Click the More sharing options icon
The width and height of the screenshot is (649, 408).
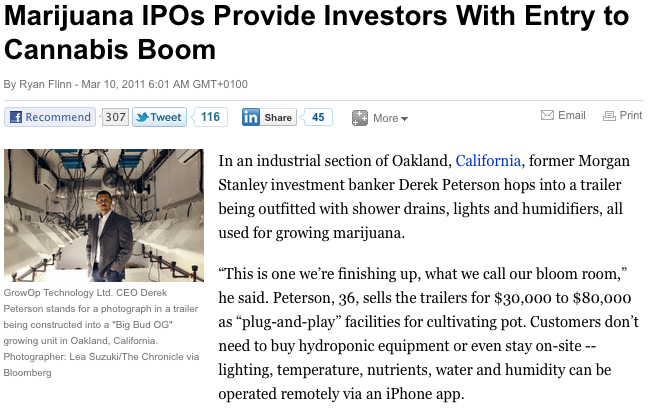point(360,118)
